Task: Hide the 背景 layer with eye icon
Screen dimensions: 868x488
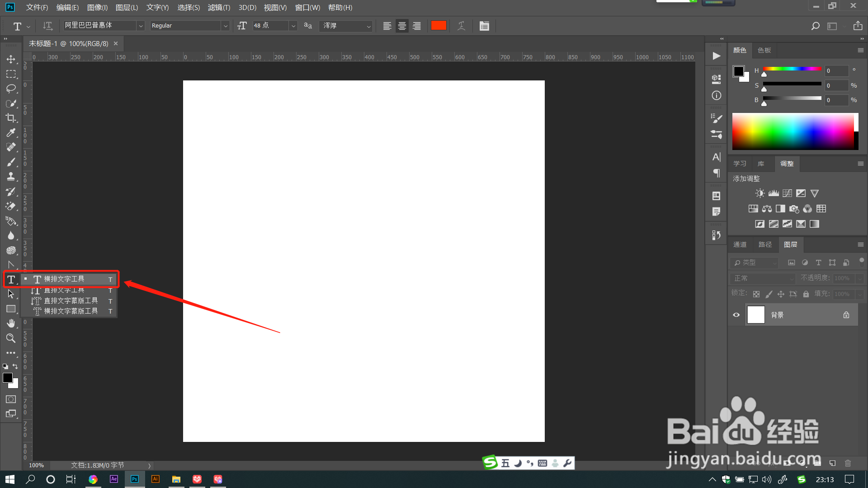Action: click(x=736, y=315)
